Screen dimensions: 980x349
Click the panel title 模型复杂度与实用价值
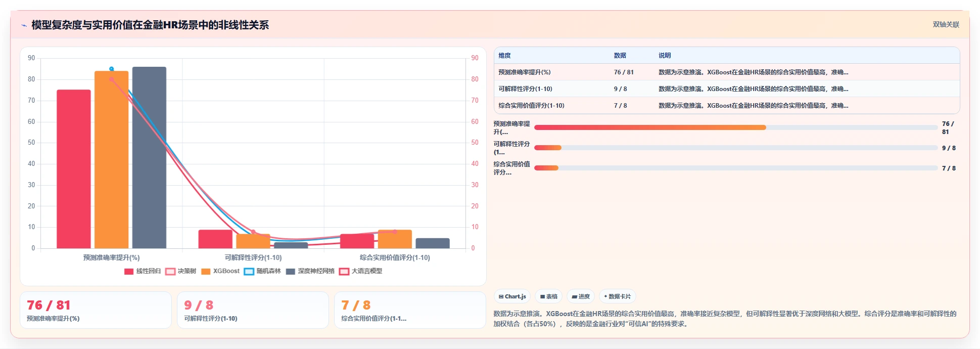150,25
